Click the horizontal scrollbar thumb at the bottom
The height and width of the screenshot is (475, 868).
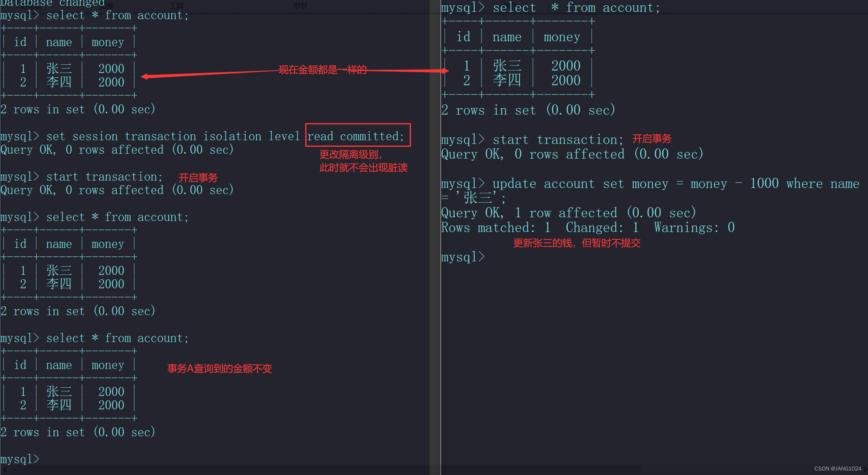point(326,470)
